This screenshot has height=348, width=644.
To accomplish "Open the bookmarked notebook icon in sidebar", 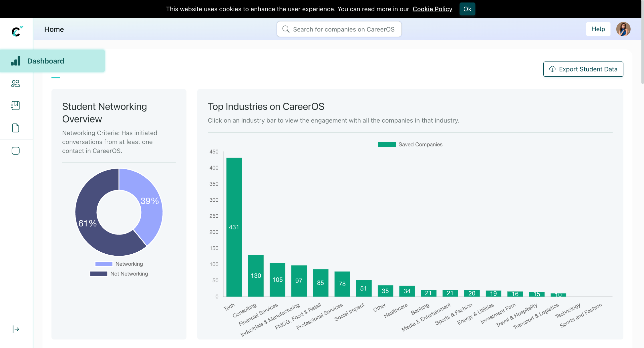I will (x=16, y=105).
